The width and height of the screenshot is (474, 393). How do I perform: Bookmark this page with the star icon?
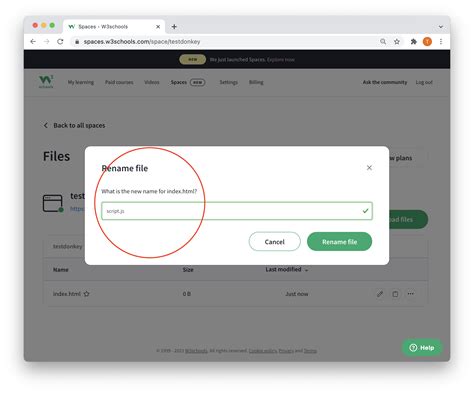[x=397, y=42]
